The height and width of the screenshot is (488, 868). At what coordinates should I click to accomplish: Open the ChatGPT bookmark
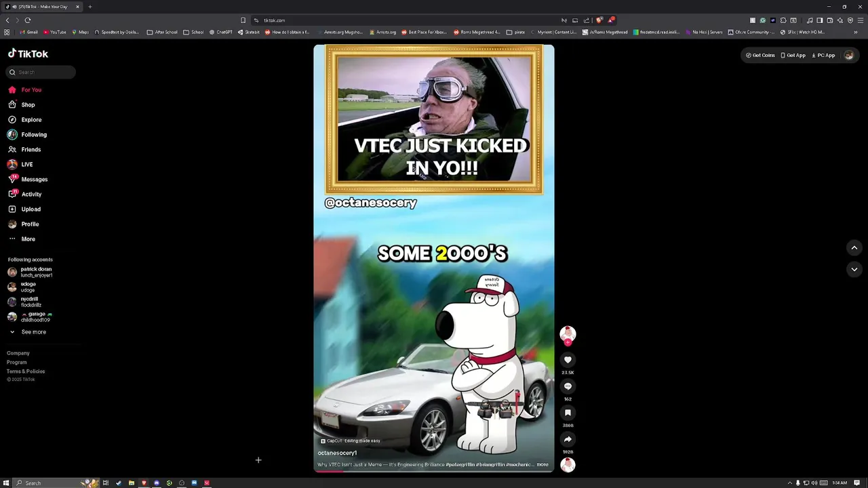[x=221, y=32]
